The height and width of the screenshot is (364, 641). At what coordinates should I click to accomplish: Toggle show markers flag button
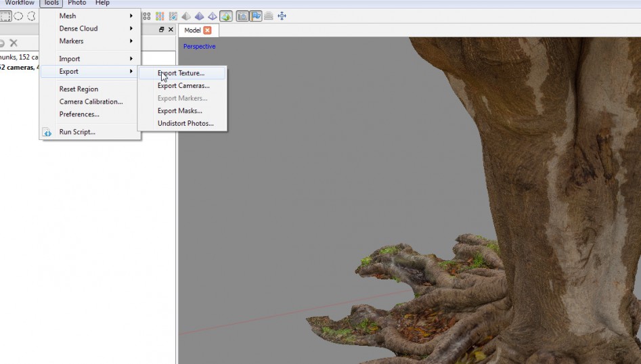pyautogui.click(x=256, y=16)
